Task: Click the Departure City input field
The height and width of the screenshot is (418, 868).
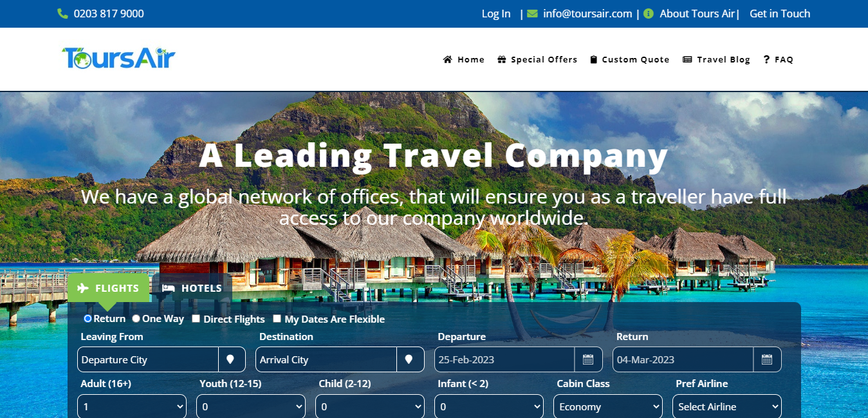Action: click(148, 359)
